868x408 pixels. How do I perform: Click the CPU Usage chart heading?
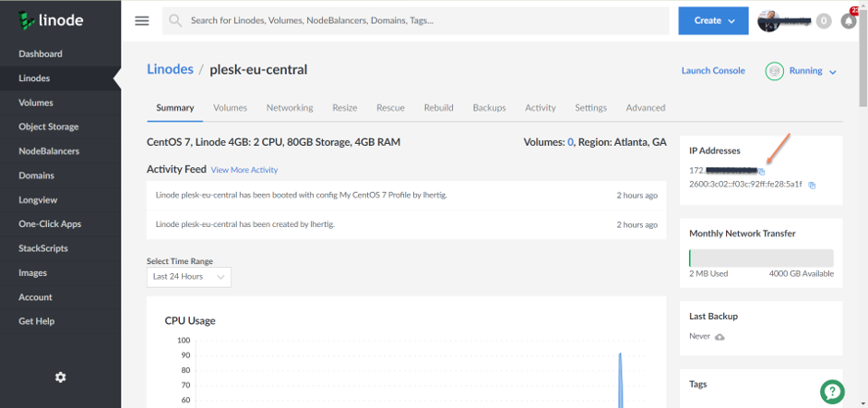click(x=190, y=320)
